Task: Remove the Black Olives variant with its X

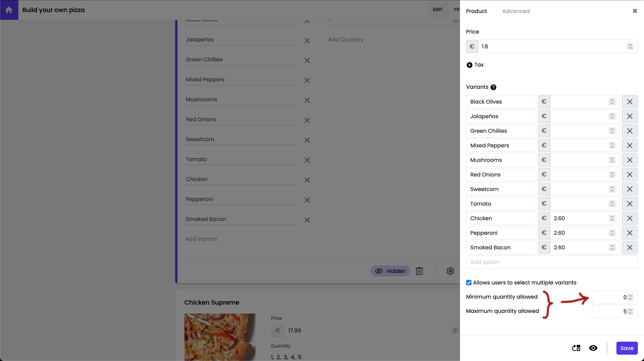Action: coord(629,102)
